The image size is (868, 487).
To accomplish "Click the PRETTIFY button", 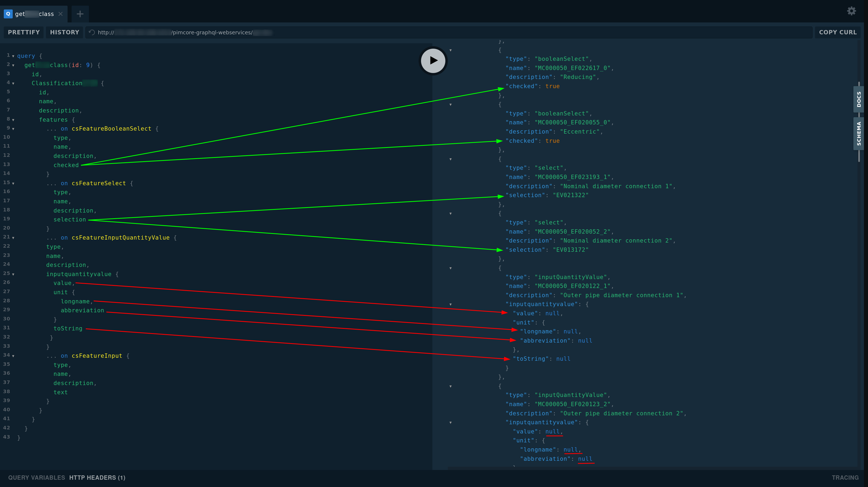I will point(23,32).
